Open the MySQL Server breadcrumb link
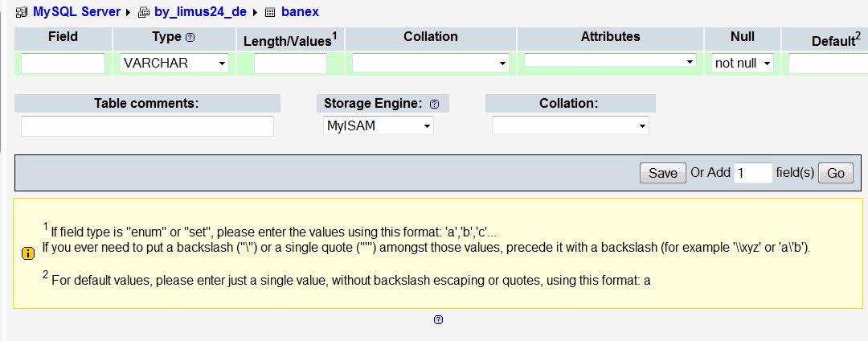The image size is (868, 341). [x=76, y=11]
